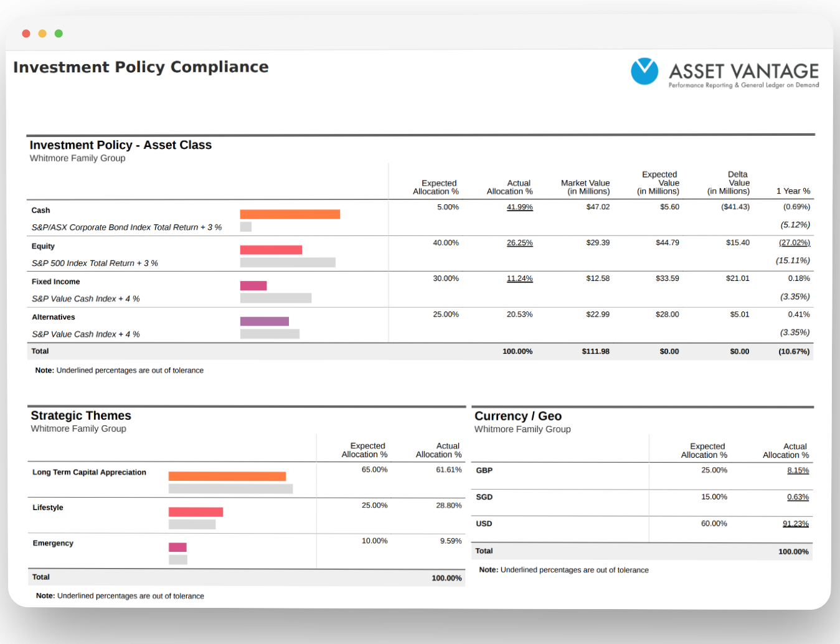The image size is (840, 644).
Task: Open underlined 26.25% Equity actual allocation
Action: pyautogui.click(x=520, y=243)
